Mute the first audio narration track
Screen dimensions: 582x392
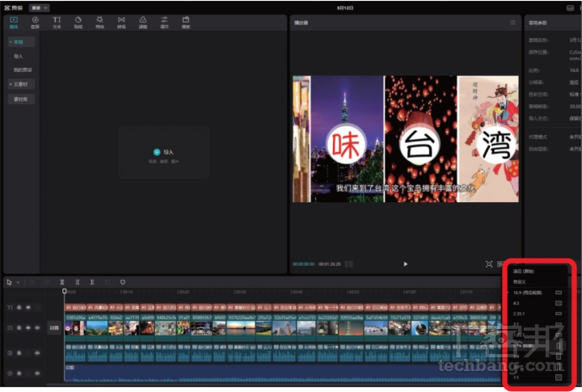[x=37, y=352]
